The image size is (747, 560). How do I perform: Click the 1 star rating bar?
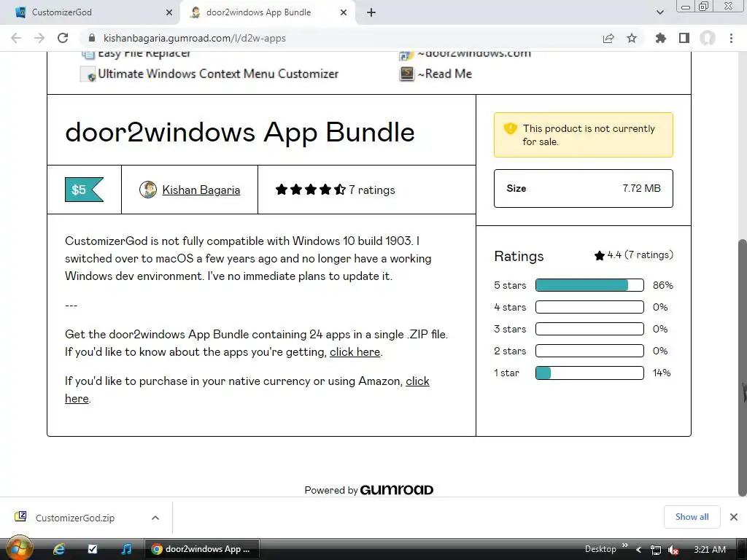coord(589,373)
